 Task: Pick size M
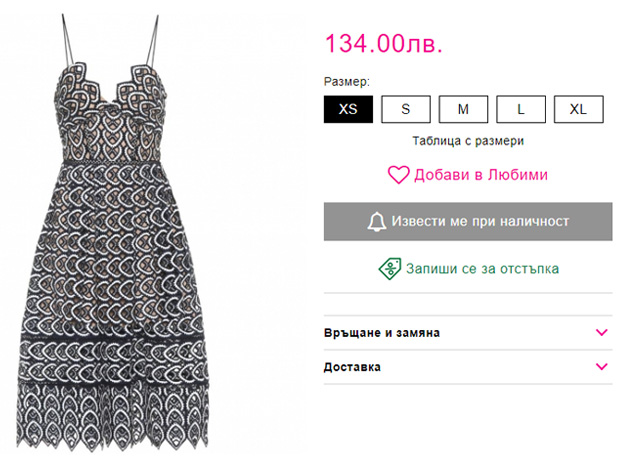coord(464,109)
